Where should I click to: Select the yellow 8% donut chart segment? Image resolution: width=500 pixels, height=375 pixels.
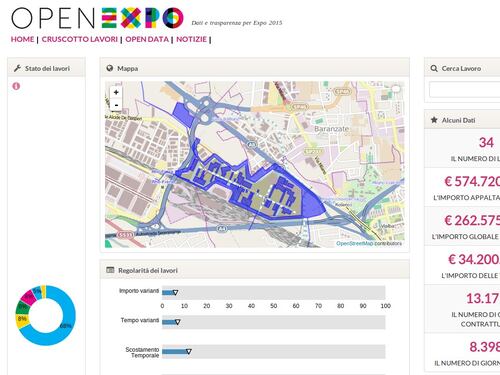pyautogui.click(x=22, y=319)
